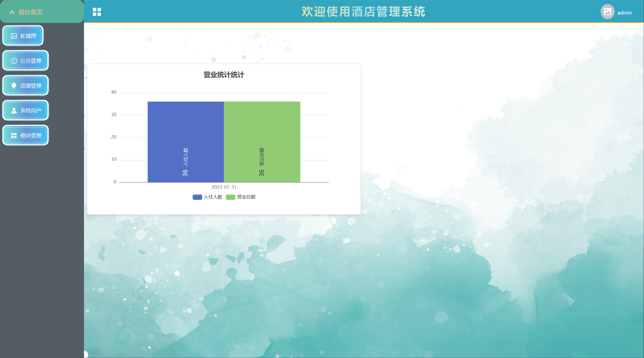Open the admin user dropdown
The height and width of the screenshot is (358, 644).
pos(624,13)
